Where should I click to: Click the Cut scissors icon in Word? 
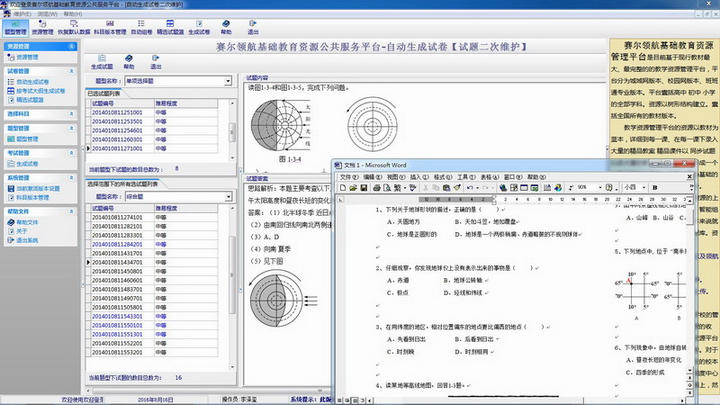426,188
